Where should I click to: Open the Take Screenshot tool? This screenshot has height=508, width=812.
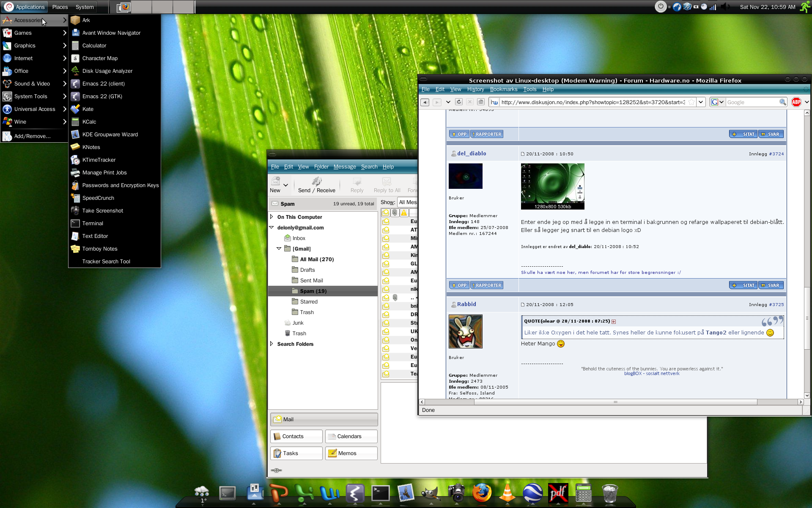(x=115, y=210)
